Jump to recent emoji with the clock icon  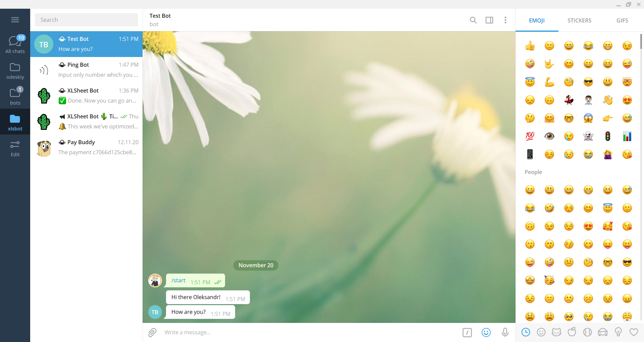coord(526,332)
